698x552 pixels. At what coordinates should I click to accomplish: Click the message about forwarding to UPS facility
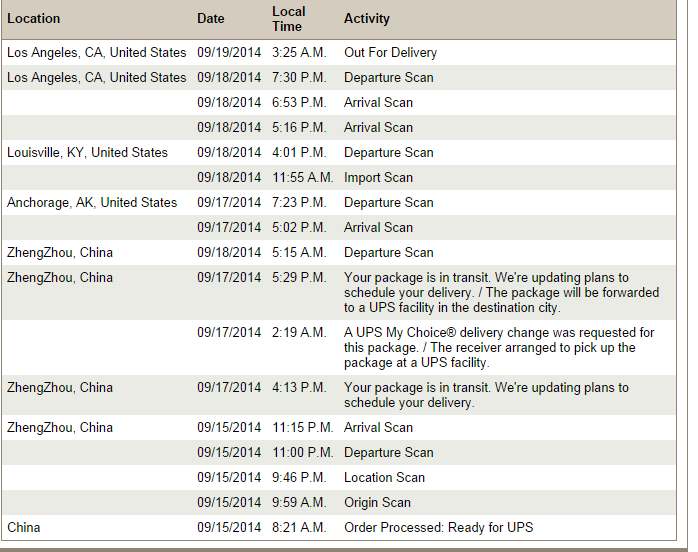tap(501, 292)
